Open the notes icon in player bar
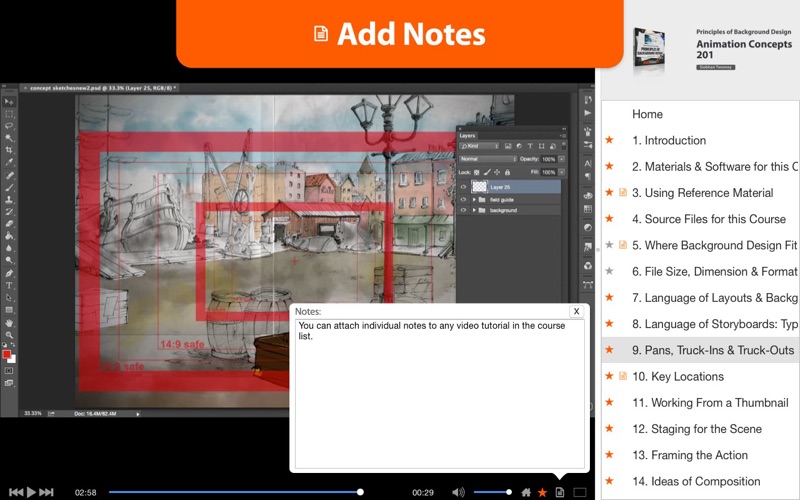 pos(560,492)
